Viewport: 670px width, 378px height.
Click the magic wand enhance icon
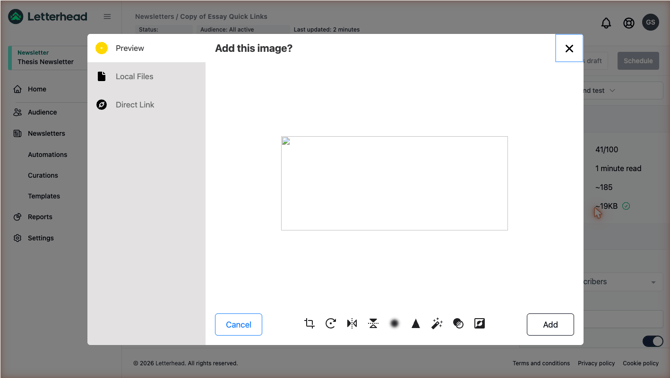pos(437,324)
